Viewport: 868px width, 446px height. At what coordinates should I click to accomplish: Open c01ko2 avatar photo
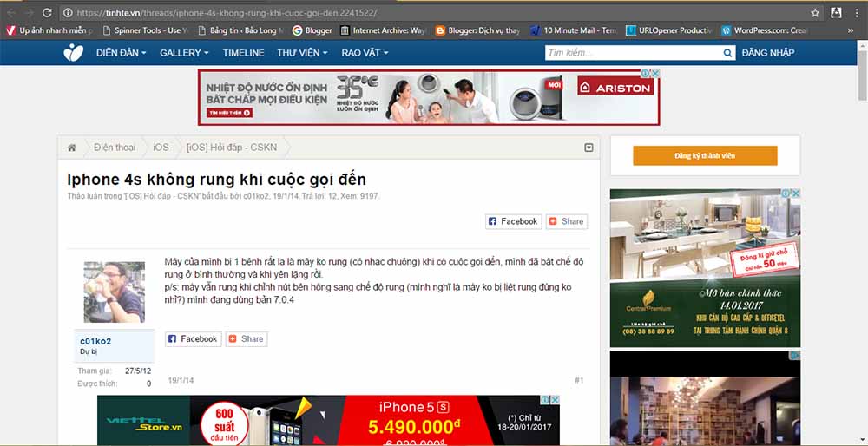114,292
